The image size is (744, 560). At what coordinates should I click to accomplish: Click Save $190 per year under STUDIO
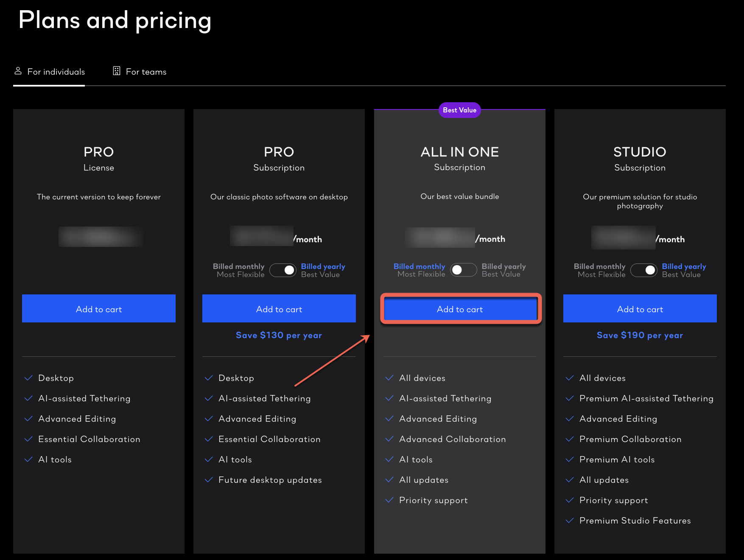point(640,335)
